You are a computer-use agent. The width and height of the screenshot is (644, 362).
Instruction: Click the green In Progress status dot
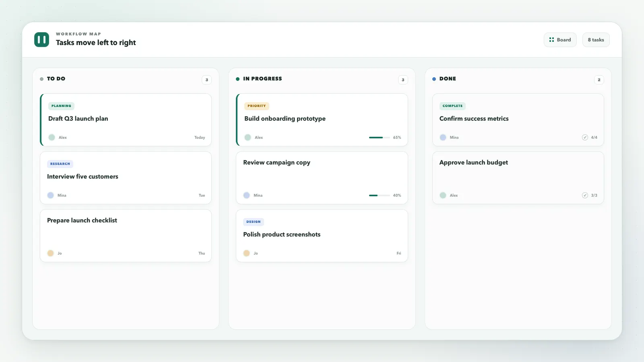237,79
